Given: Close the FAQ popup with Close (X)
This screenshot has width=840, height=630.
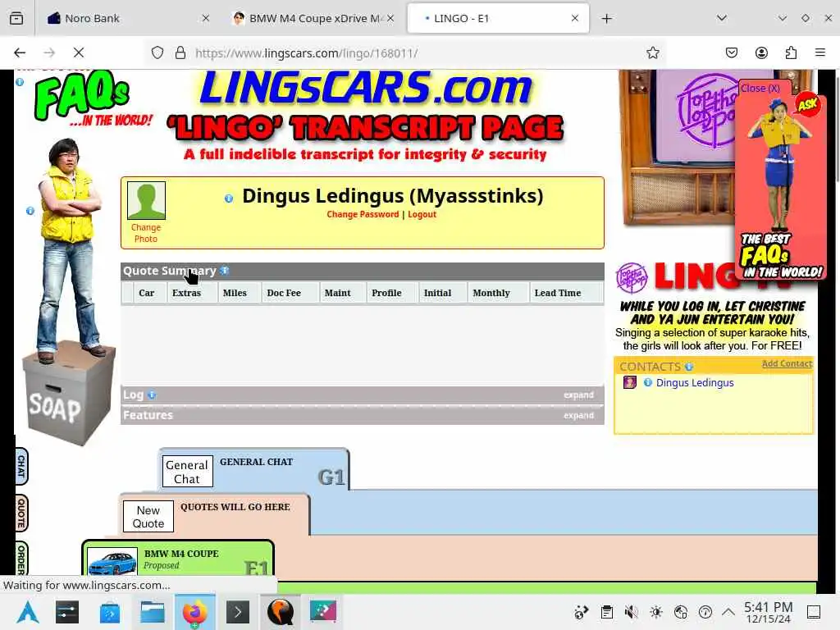Looking at the screenshot, I should click(760, 89).
